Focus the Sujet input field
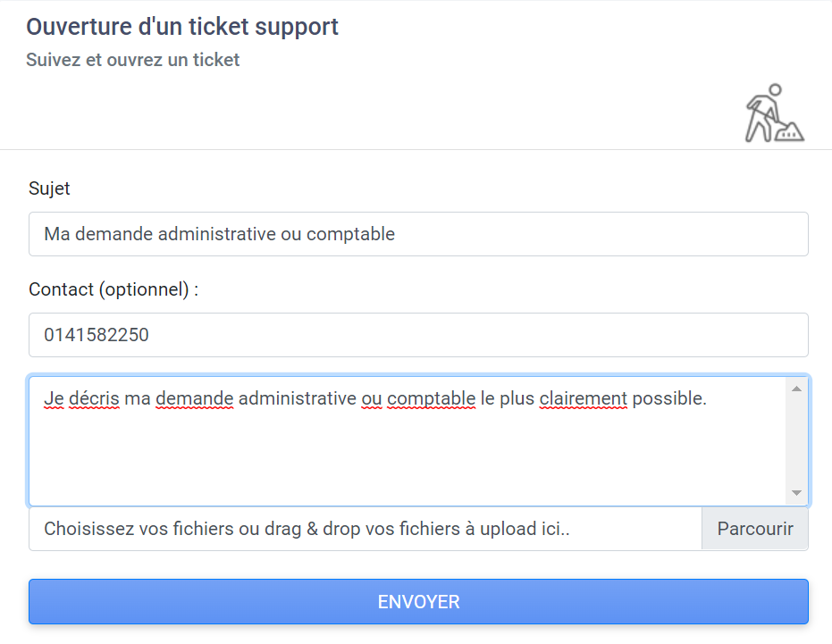This screenshot has height=644, width=832. click(418, 234)
